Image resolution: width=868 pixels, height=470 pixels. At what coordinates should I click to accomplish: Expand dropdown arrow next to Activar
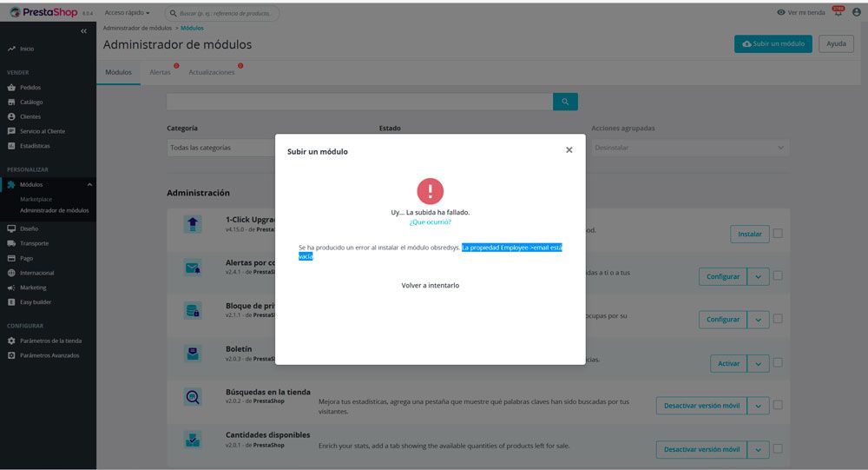759,364
